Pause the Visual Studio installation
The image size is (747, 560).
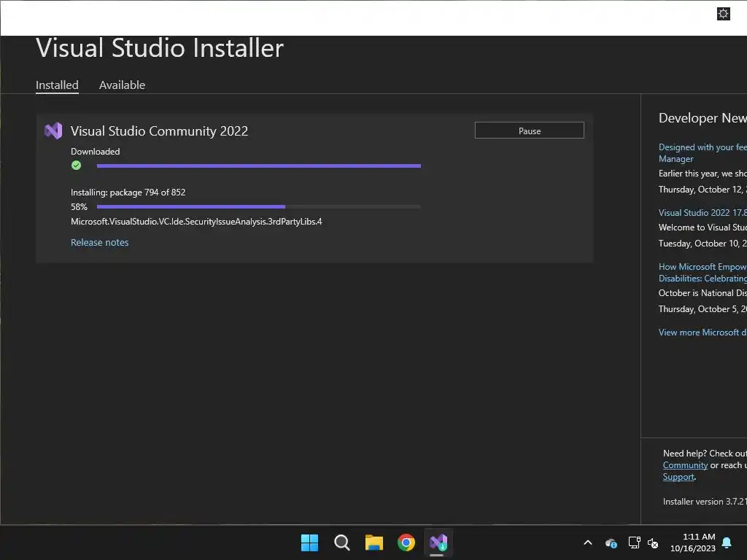pos(530,131)
